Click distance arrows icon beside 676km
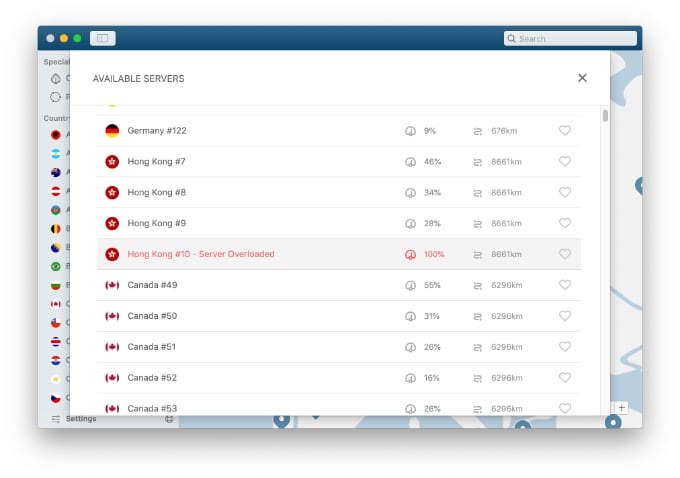 click(477, 131)
